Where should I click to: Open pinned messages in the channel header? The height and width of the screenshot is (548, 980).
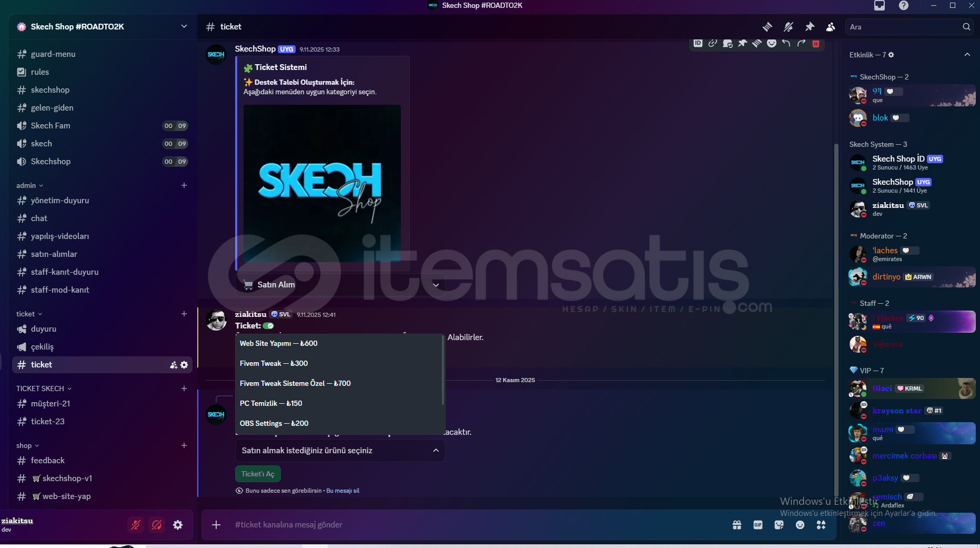tap(810, 27)
